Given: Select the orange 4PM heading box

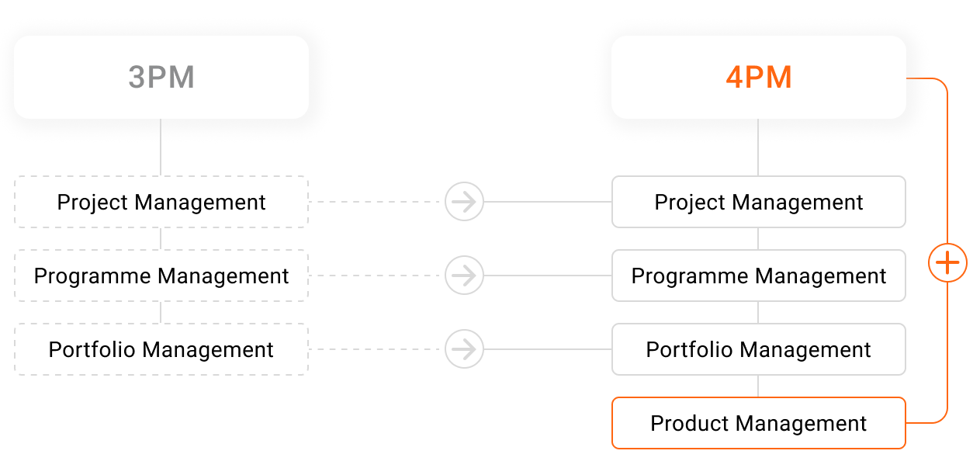Looking at the screenshot, I should pyautogui.click(x=758, y=78).
